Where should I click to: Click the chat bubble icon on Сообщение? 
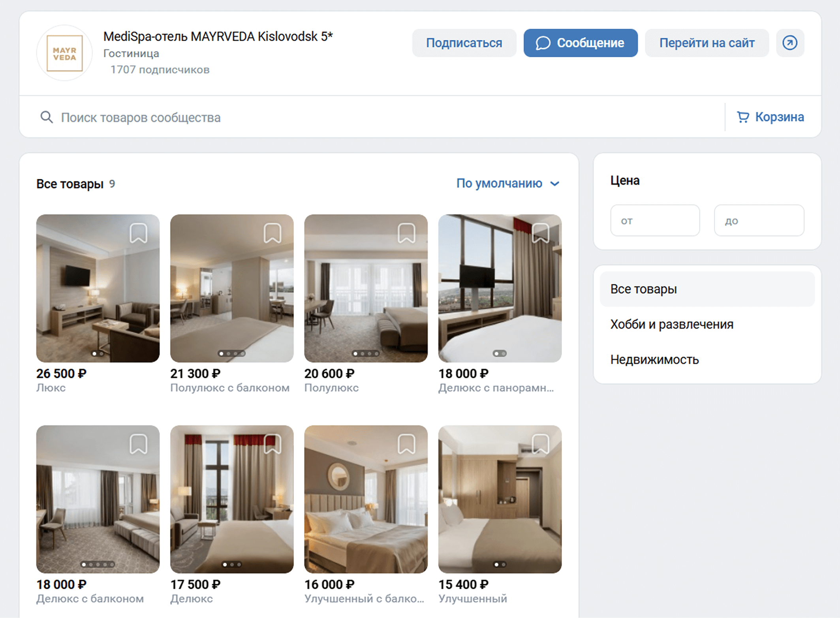click(x=543, y=43)
